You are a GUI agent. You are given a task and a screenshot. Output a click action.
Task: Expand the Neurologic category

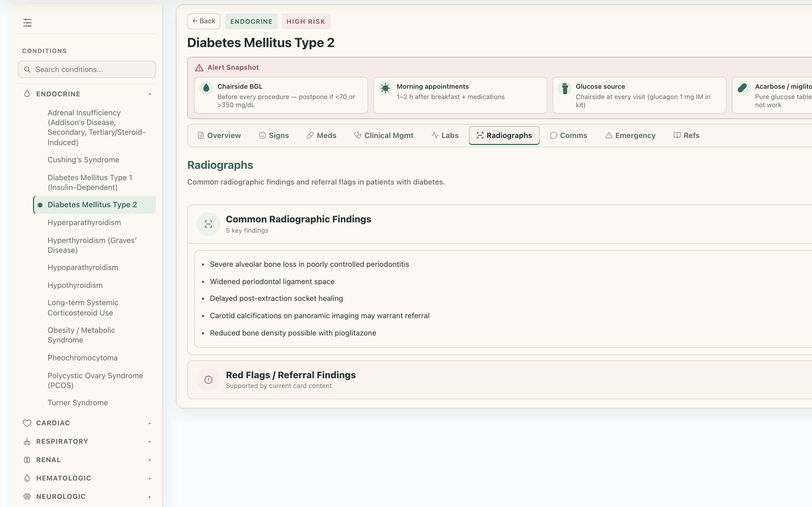[x=150, y=497]
